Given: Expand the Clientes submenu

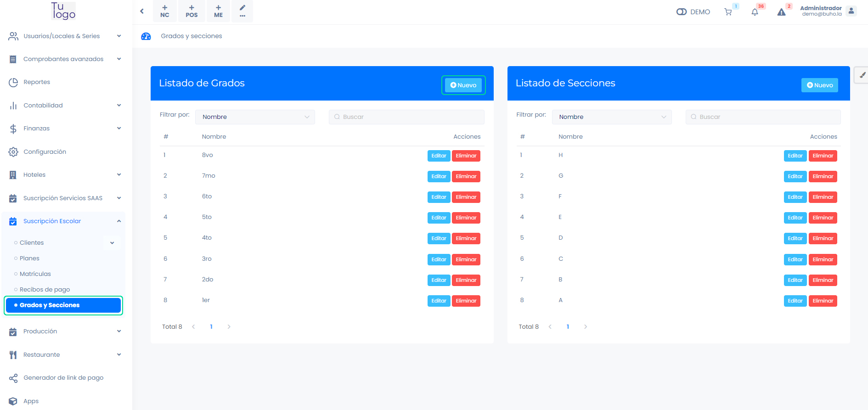Looking at the screenshot, I should 112,243.
